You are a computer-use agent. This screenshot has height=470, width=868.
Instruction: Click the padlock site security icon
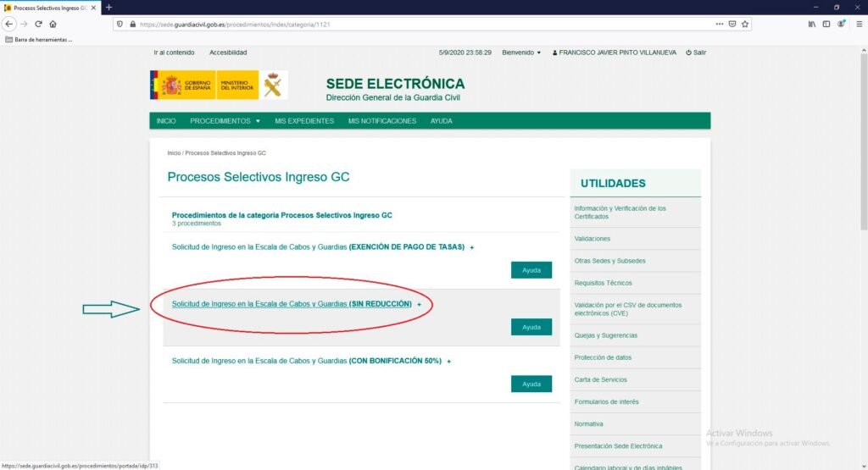click(x=132, y=24)
